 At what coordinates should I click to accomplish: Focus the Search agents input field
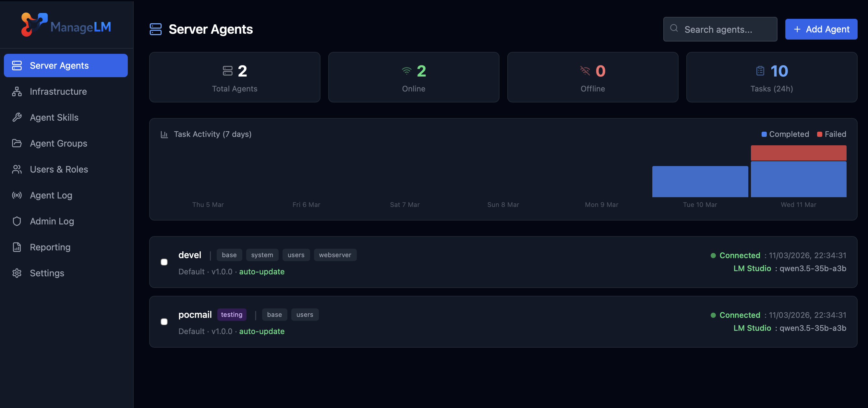coord(724,29)
